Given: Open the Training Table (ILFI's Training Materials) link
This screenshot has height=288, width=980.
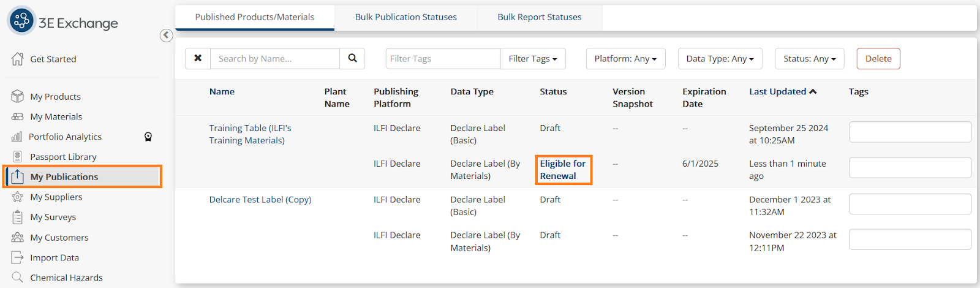Looking at the screenshot, I should coord(250,134).
